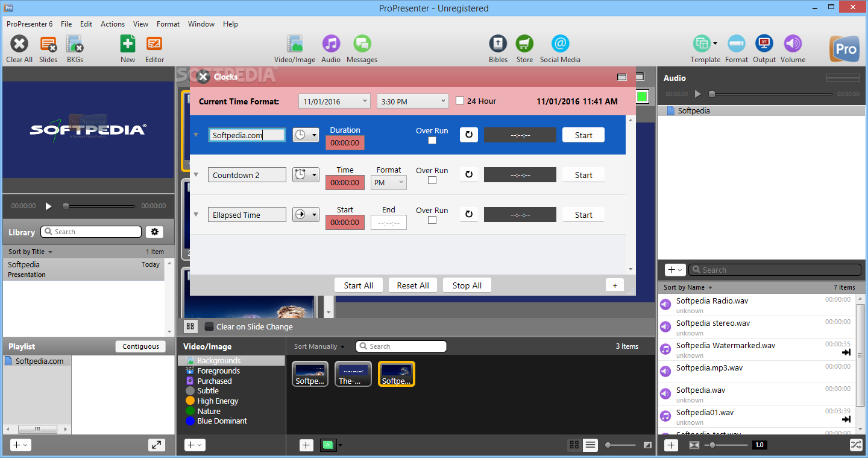Open the Bibles toolbar icon
Image resolution: width=868 pixels, height=458 pixels.
498,44
